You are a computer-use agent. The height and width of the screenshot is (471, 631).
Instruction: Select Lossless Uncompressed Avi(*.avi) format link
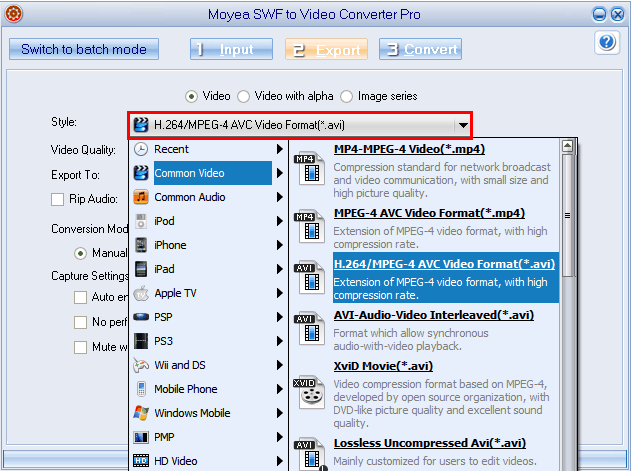click(x=430, y=443)
